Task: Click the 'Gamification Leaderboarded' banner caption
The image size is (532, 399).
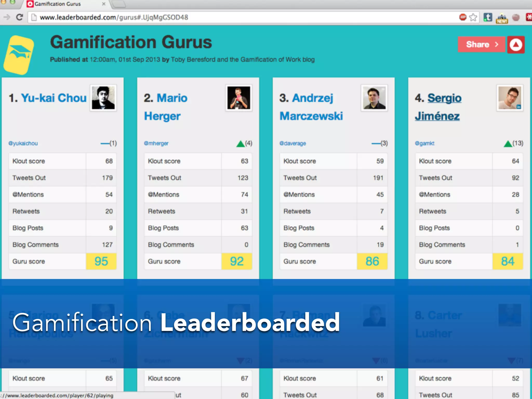Action: [176, 323]
